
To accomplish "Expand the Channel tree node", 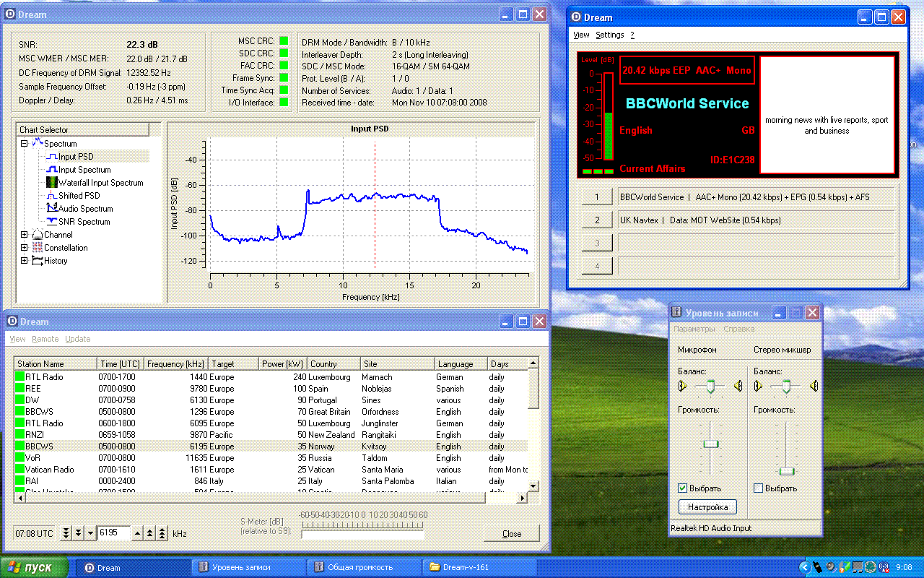I will point(25,235).
